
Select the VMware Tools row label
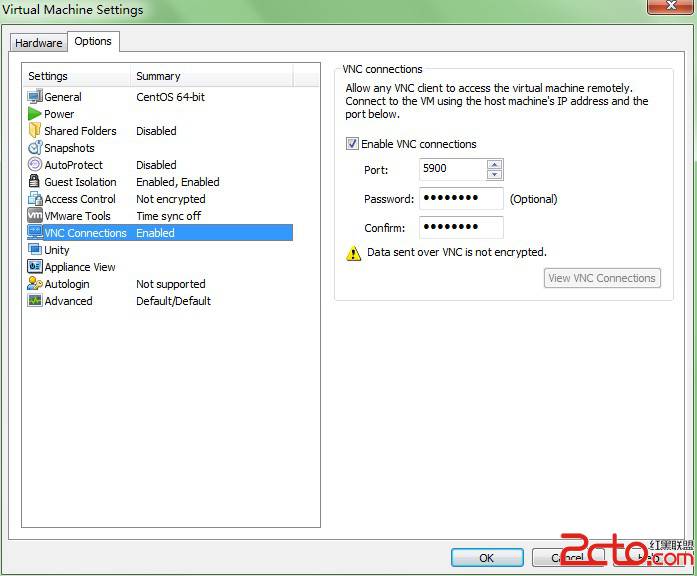(x=77, y=216)
